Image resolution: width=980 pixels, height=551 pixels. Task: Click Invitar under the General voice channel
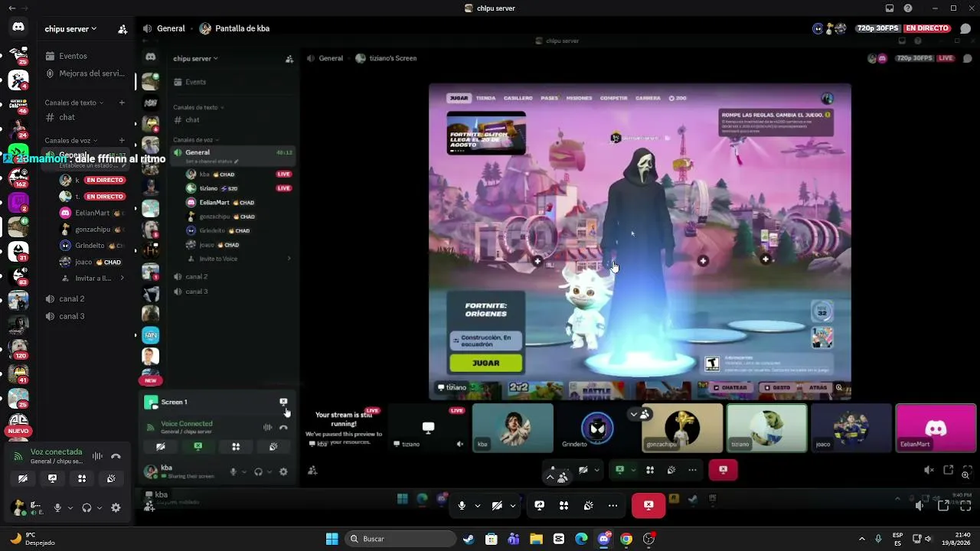(93, 279)
